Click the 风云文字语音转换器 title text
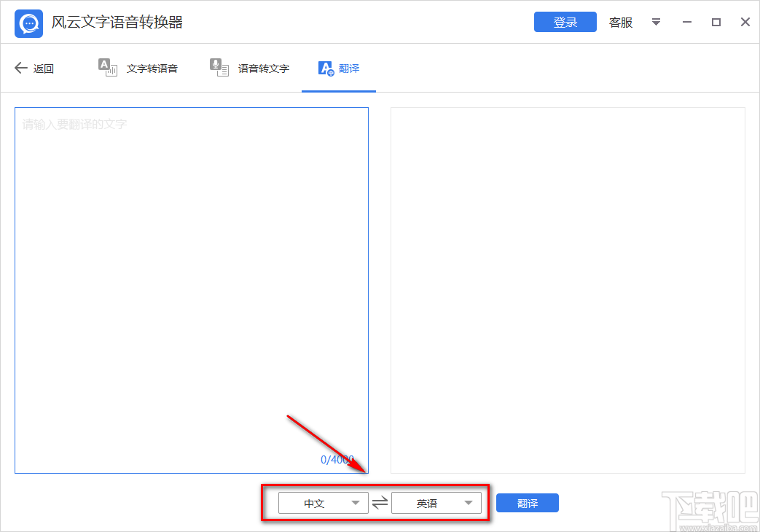Viewport: 760px width, 532px height. click(117, 23)
